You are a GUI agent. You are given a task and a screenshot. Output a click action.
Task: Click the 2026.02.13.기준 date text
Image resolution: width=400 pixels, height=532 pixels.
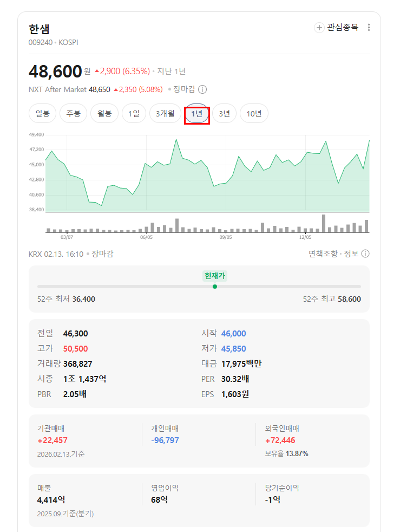click(x=61, y=454)
